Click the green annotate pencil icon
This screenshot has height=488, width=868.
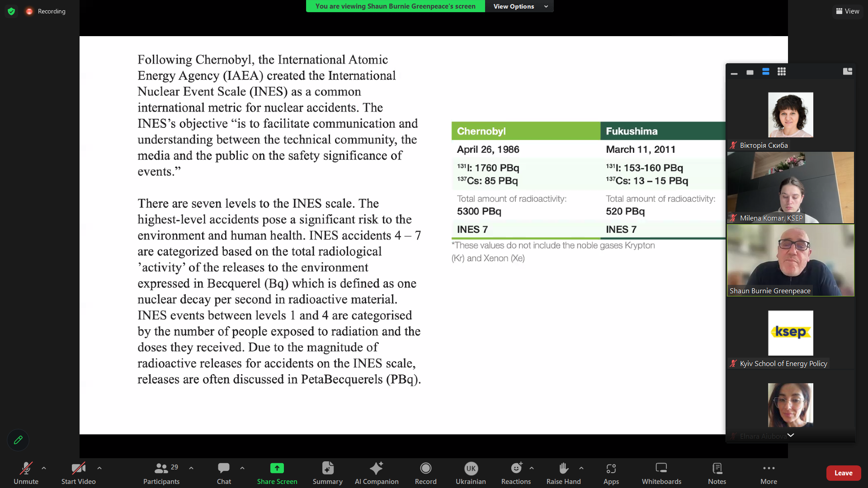[18, 440]
